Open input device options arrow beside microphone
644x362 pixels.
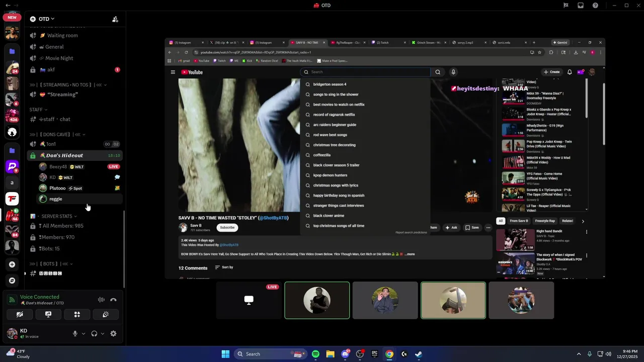click(x=84, y=333)
